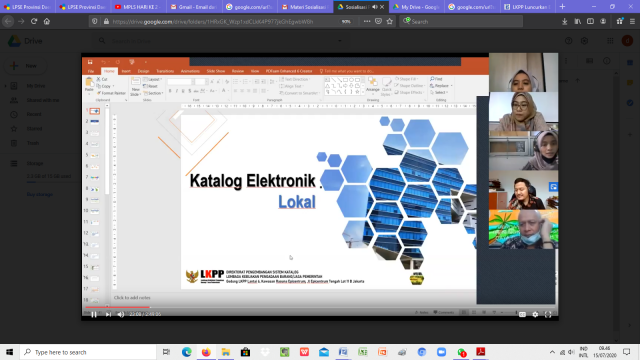This screenshot has height=360, width=640.
Task: Open Drive settings gear icon
Action: (584, 41)
